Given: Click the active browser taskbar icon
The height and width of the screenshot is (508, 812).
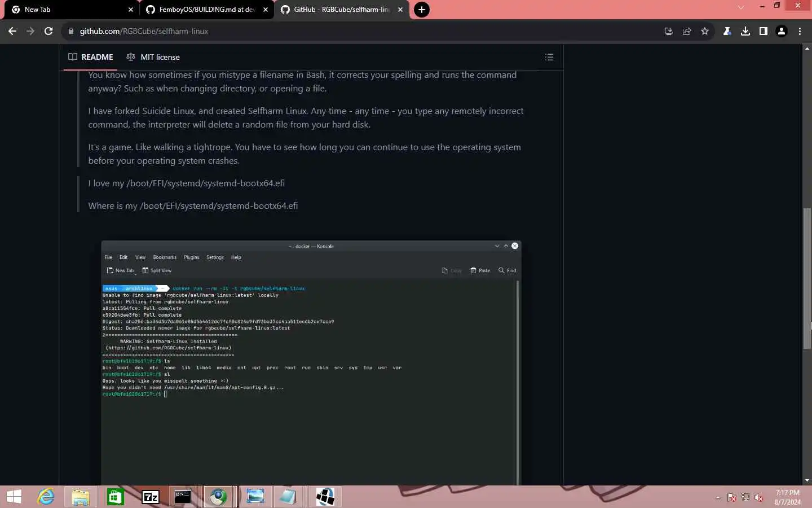Looking at the screenshot, I should click(219, 497).
